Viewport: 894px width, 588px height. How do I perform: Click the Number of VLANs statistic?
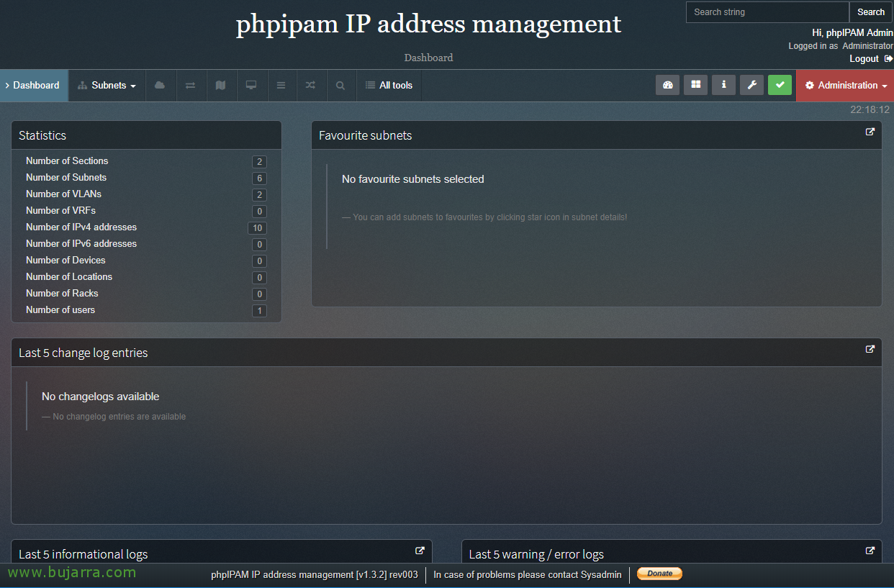(63, 194)
